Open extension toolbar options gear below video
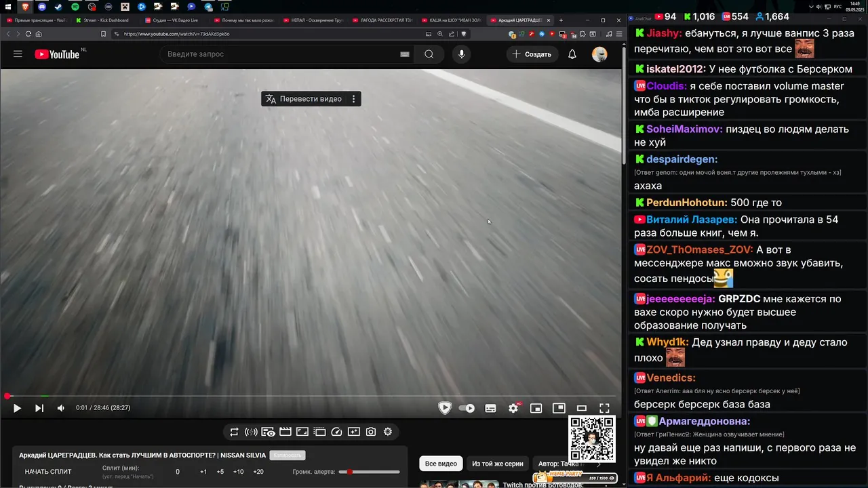The height and width of the screenshot is (488, 868). (x=388, y=432)
